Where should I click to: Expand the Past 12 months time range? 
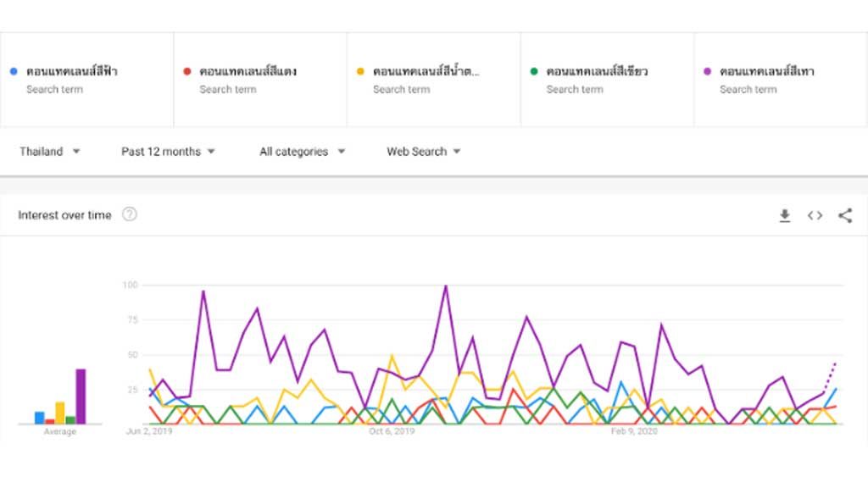[168, 152]
